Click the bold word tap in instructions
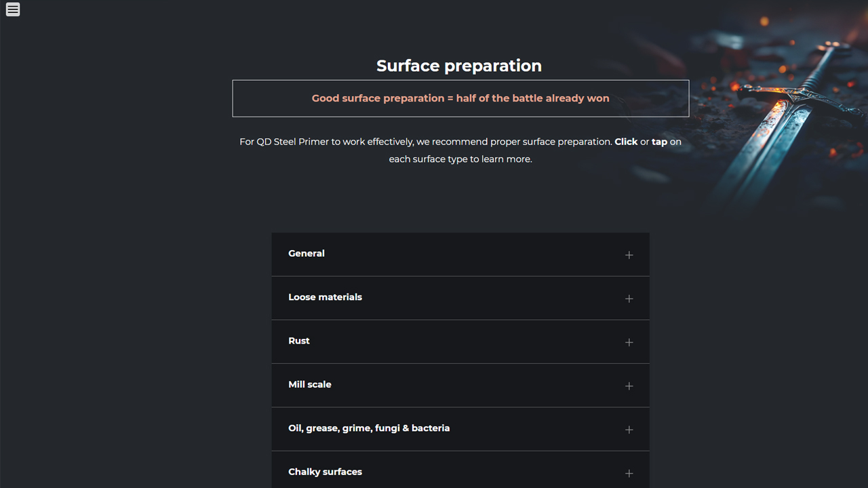This screenshot has width=868, height=488. pyautogui.click(x=659, y=142)
